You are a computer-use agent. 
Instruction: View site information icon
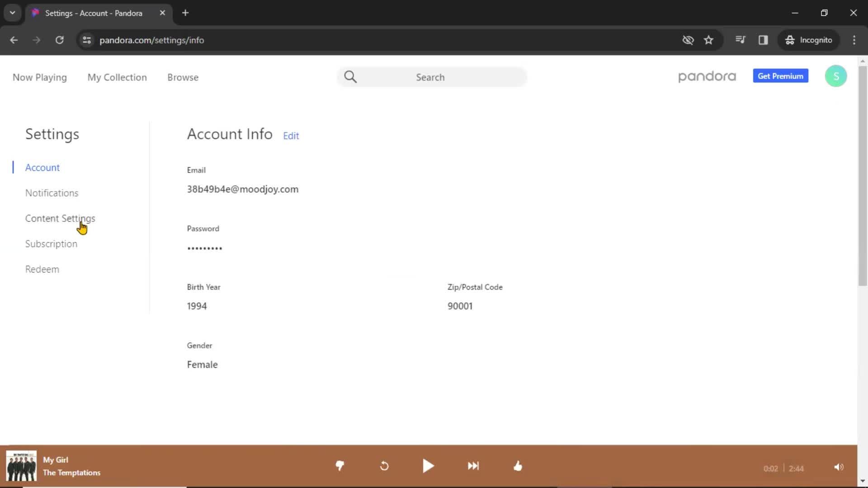87,40
